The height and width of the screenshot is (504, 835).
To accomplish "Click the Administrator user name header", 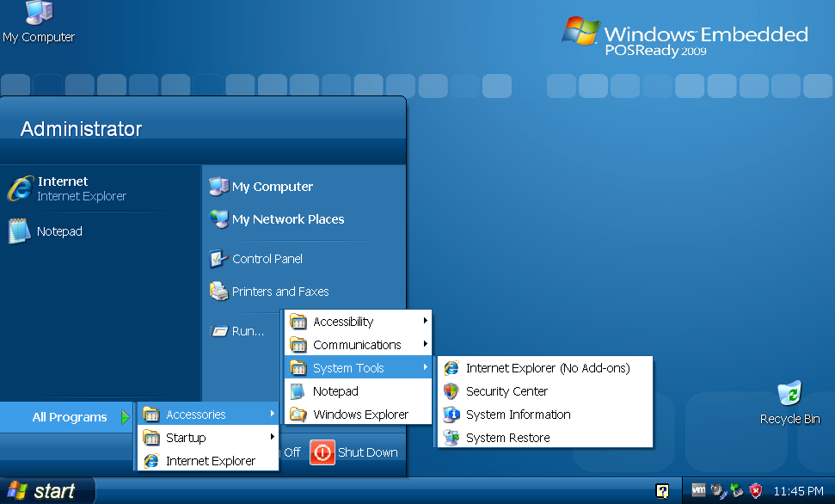I will 81,129.
